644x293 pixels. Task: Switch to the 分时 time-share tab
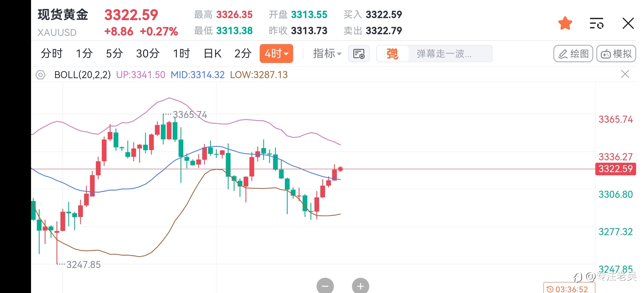coord(52,53)
